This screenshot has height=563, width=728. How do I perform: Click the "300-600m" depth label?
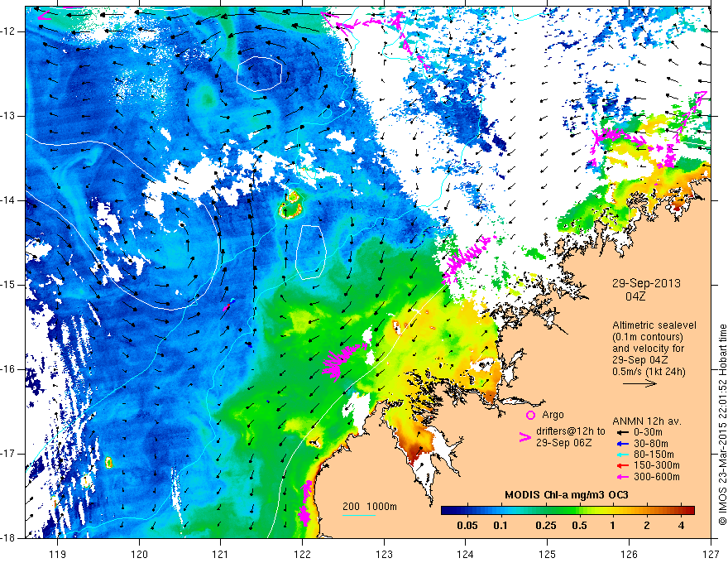click(656, 477)
